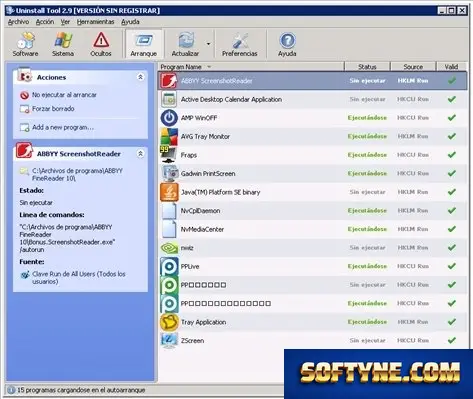Show the Ocultos warning icon view
Screen dimensions: 473x399
point(101,44)
